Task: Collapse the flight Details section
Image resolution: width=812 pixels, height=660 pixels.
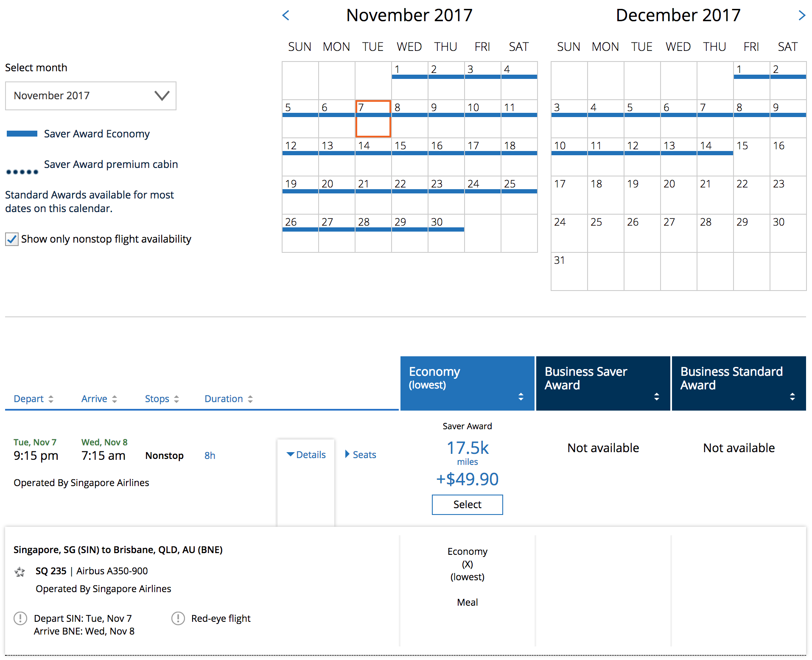Action: (x=306, y=455)
